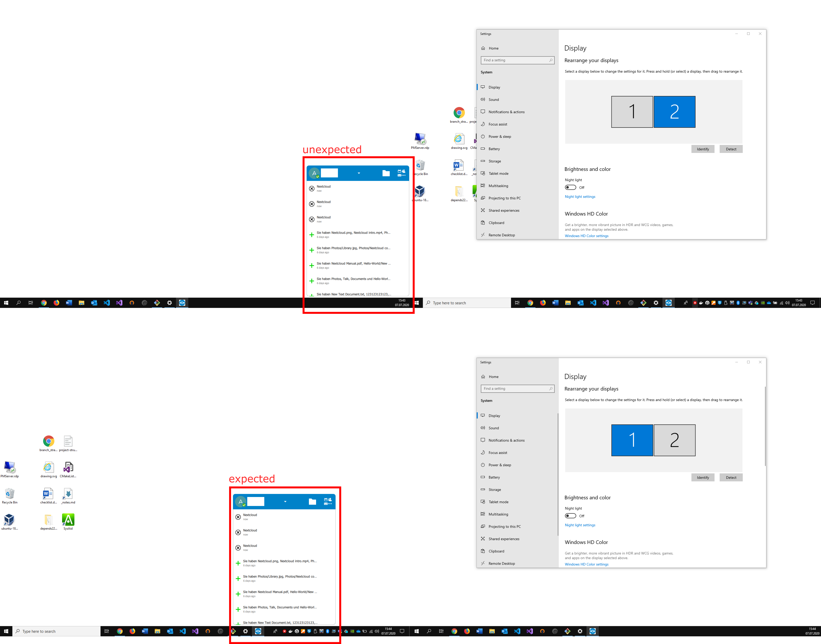Open Notifications & actions in Settings sidebar
Image resolution: width=821 pixels, height=644 pixels.
tap(506, 112)
